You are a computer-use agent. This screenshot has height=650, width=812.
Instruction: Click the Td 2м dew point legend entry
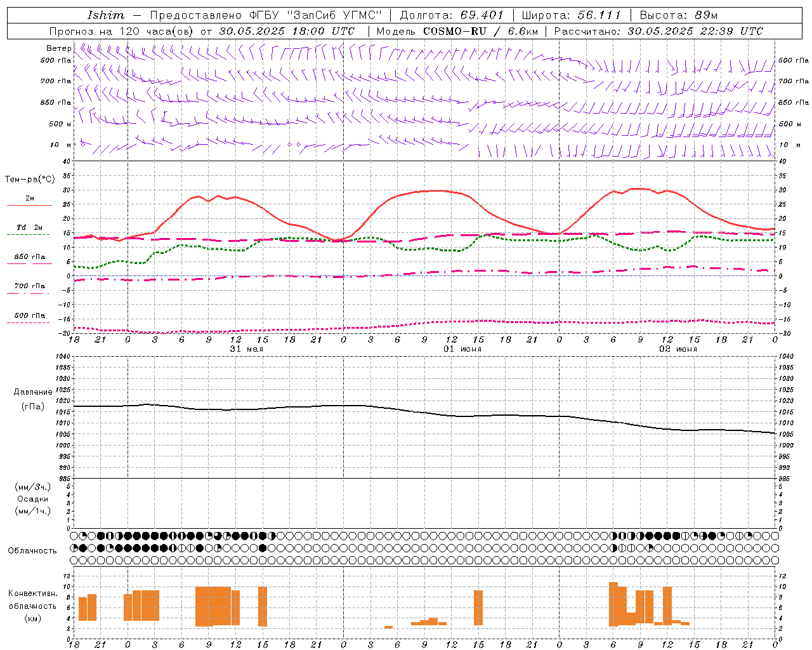click(x=29, y=227)
